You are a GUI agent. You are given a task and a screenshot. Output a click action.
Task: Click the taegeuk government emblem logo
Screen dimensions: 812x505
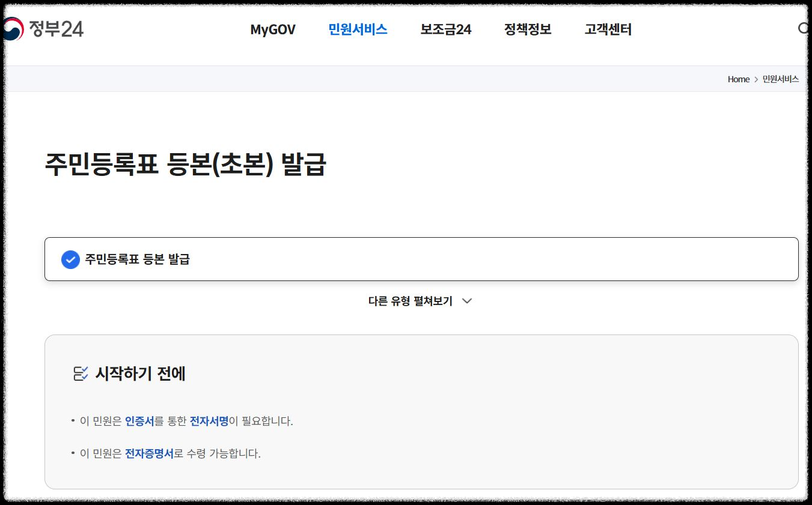[x=12, y=28]
